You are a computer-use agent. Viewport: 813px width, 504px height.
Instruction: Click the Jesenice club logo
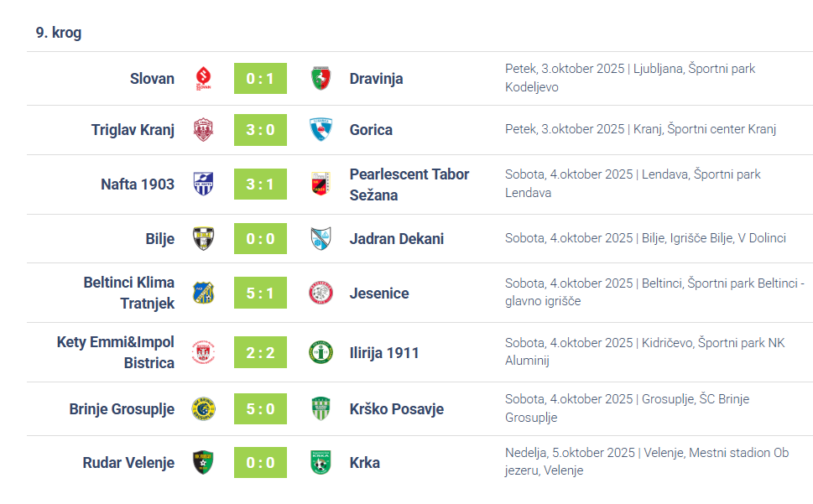tap(321, 294)
